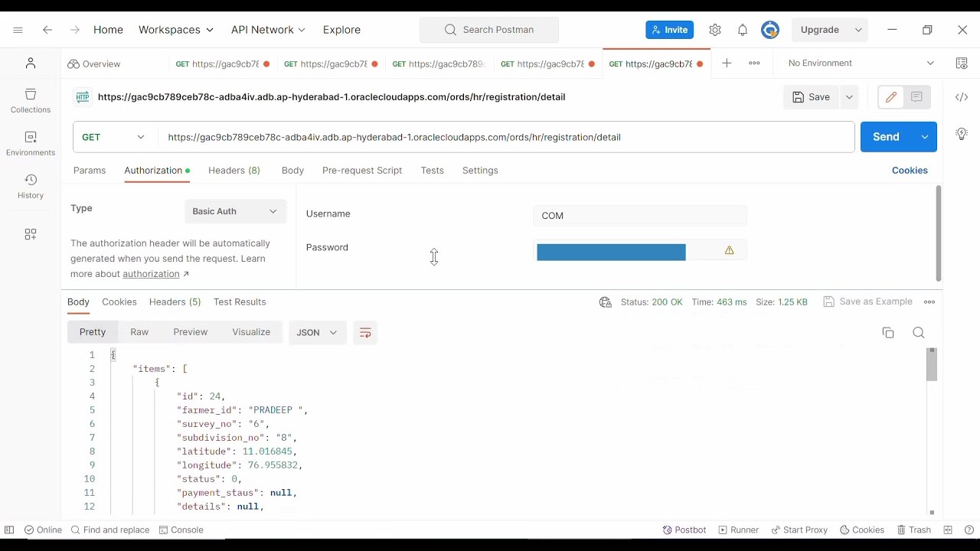This screenshot has width=980, height=551.
Task: Open Collections in the sidebar
Action: point(31,101)
